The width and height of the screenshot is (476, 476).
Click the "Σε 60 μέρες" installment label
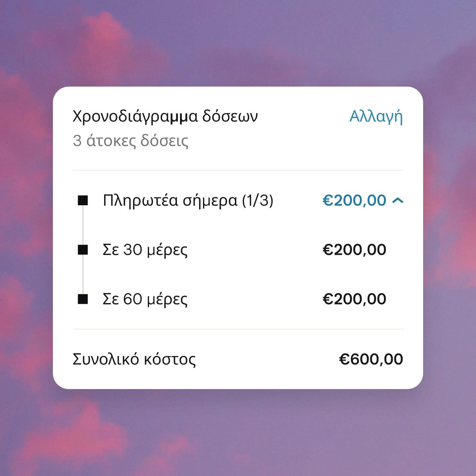coord(145,299)
